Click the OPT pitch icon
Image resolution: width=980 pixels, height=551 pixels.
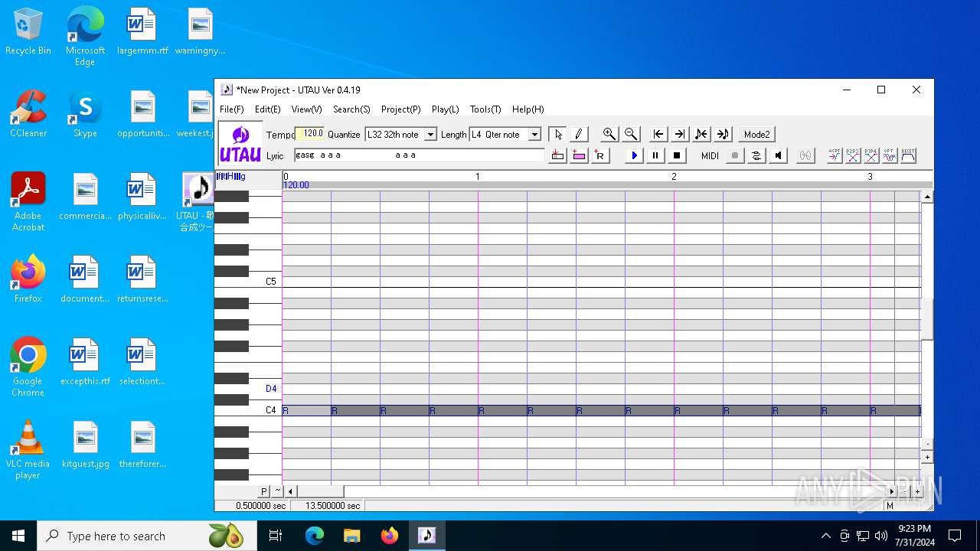tap(890, 155)
